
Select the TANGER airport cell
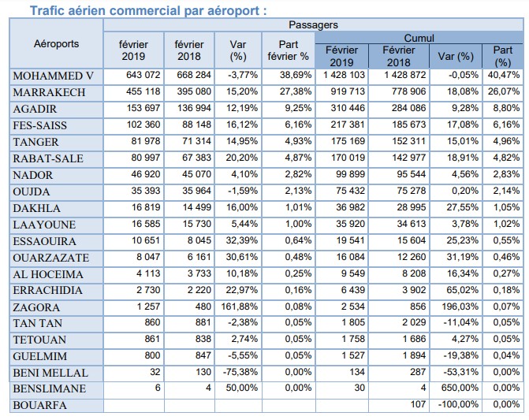click(35, 140)
